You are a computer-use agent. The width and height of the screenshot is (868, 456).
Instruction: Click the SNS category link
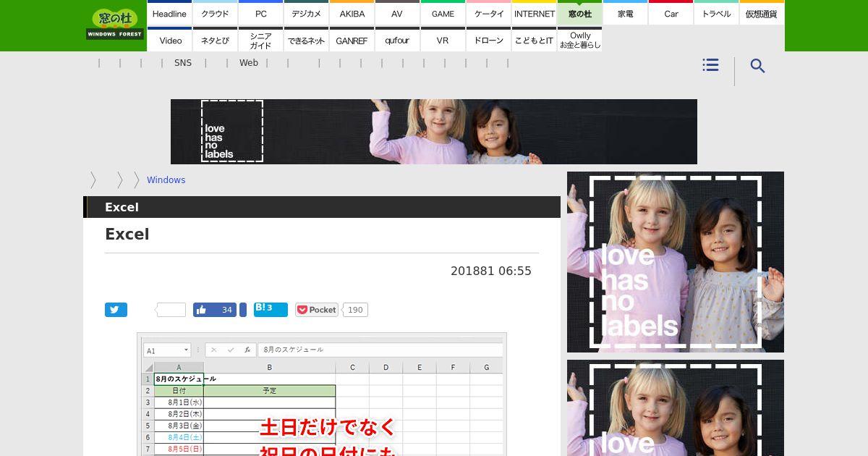(x=183, y=63)
